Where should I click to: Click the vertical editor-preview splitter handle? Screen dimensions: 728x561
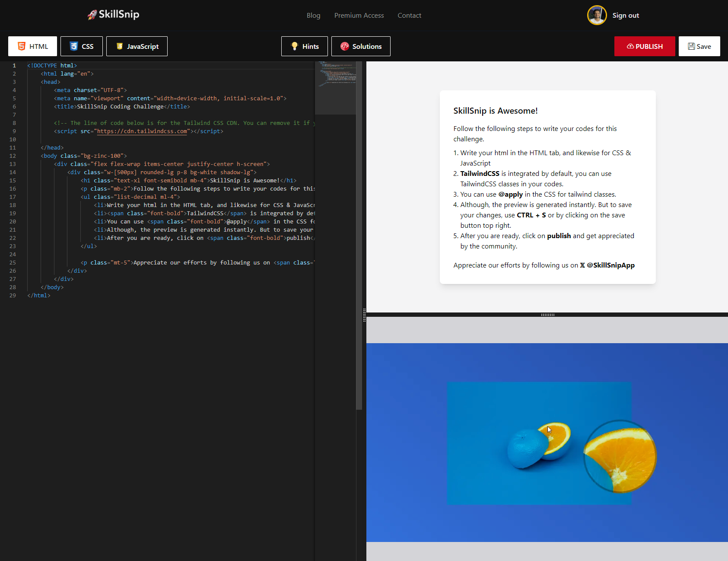coord(364,315)
